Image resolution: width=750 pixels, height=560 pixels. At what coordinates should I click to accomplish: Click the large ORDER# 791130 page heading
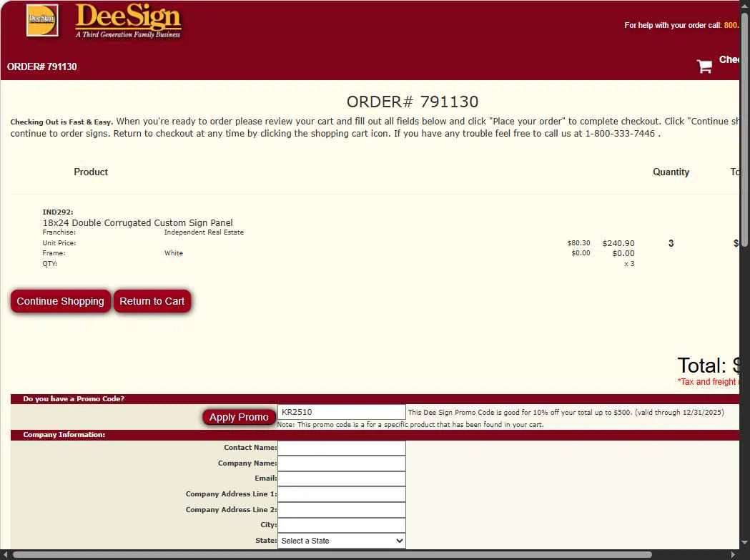tap(413, 102)
